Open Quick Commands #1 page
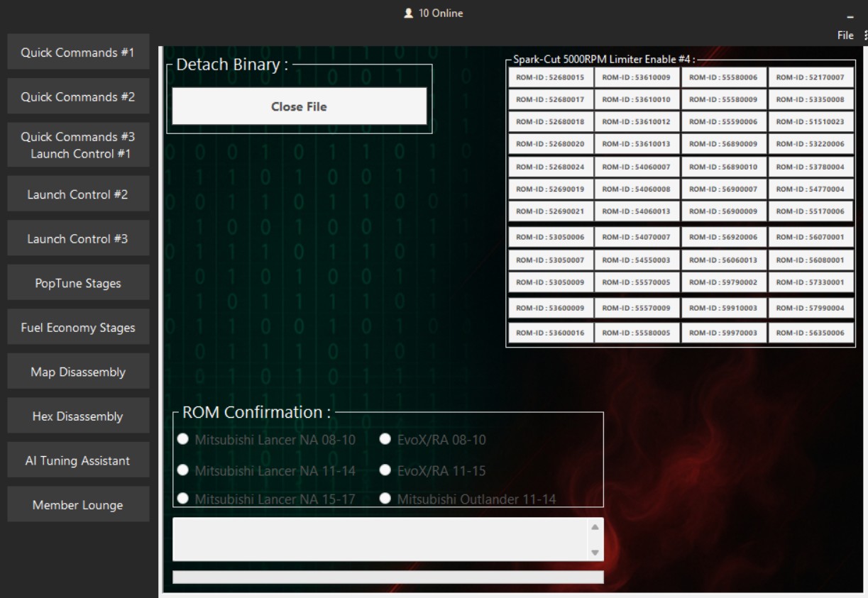 pyautogui.click(x=78, y=52)
